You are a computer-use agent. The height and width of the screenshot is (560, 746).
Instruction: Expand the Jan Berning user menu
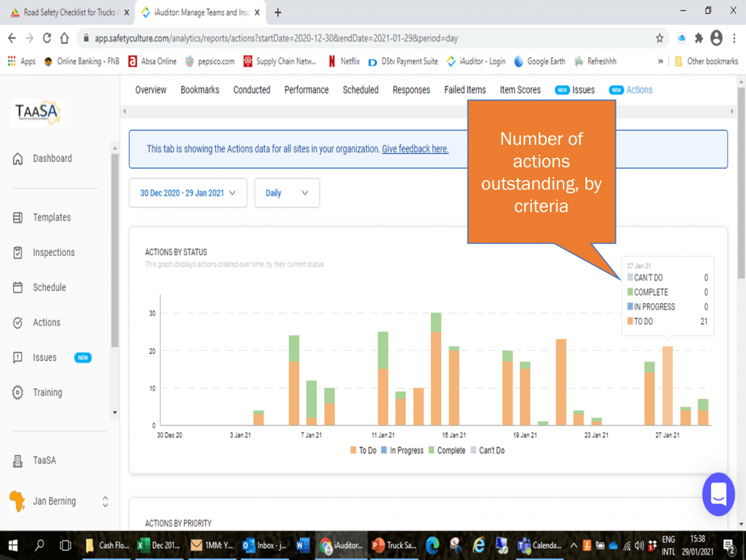click(105, 502)
